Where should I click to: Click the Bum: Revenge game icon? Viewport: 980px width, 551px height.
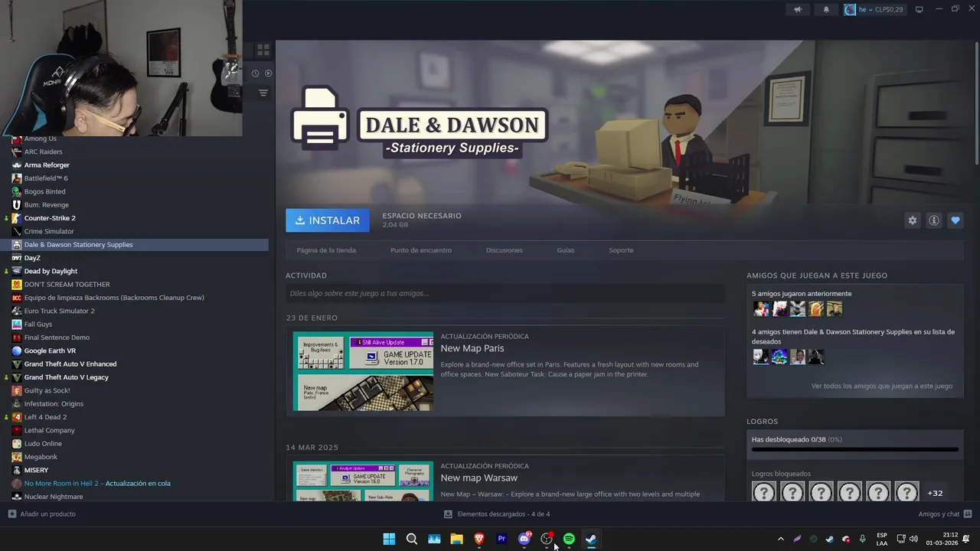point(17,204)
